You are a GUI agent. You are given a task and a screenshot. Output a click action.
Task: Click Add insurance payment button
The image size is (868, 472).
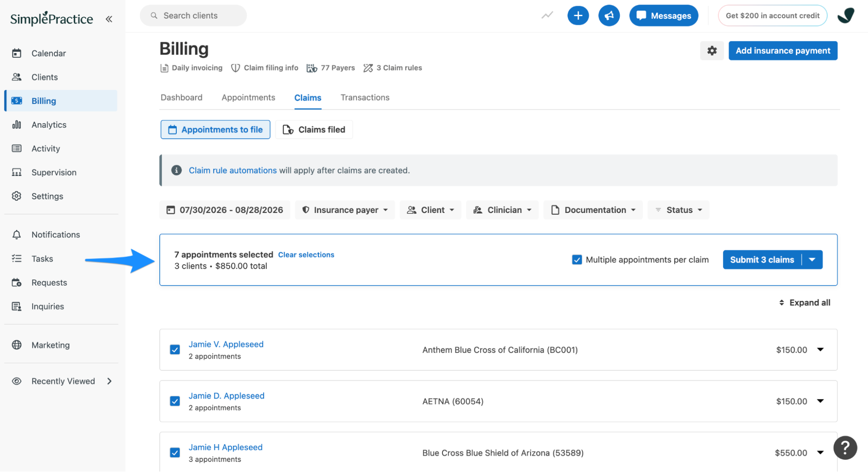click(x=783, y=51)
